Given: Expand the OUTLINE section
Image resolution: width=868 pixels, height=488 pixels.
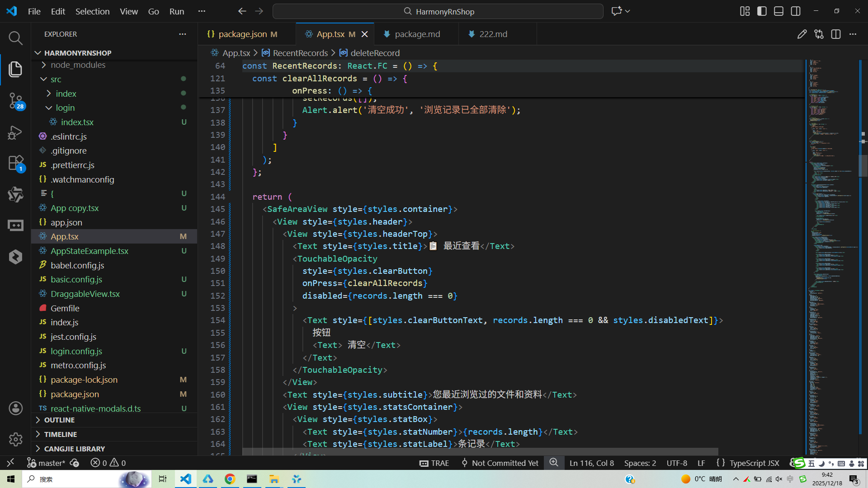Looking at the screenshot, I should pos(59,420).
